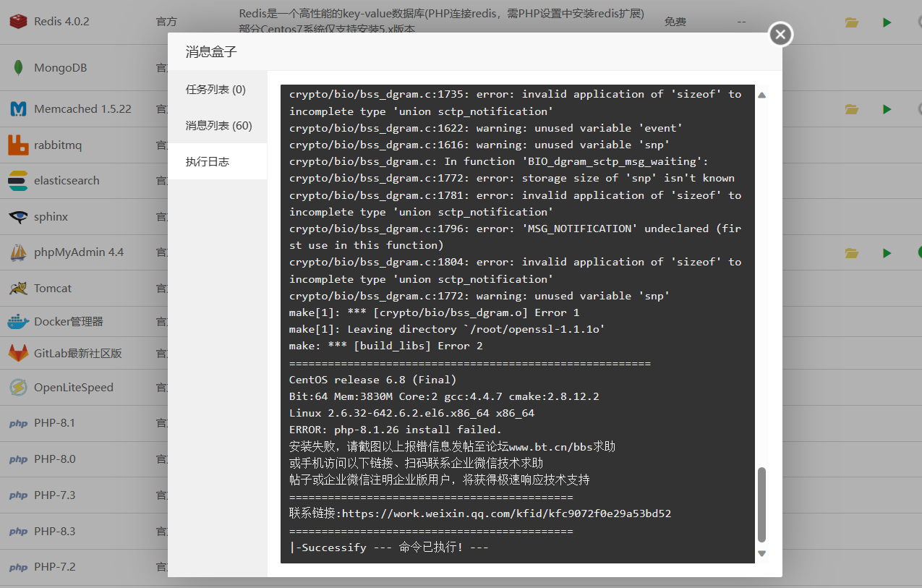Click the sphinx eye icon

[x=18, y=216]
